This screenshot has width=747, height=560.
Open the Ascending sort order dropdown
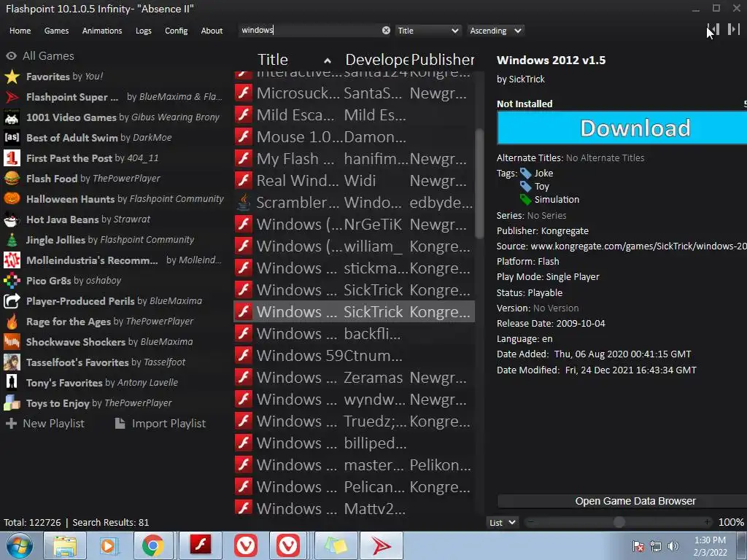tap(495, 31)
